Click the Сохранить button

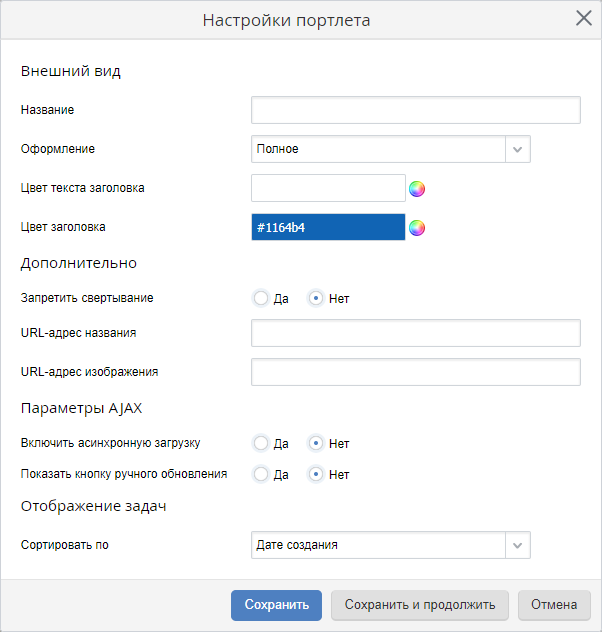tap(276, 605)
